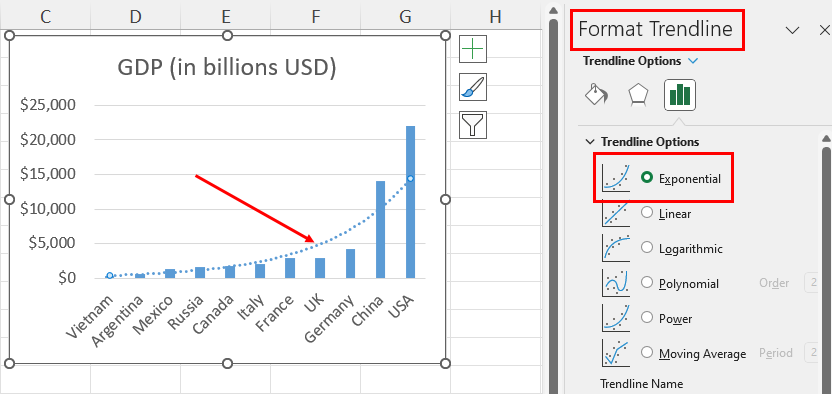
Task: Select the Trendline Options bar chart tab
Action: click(x=680, y=95)
